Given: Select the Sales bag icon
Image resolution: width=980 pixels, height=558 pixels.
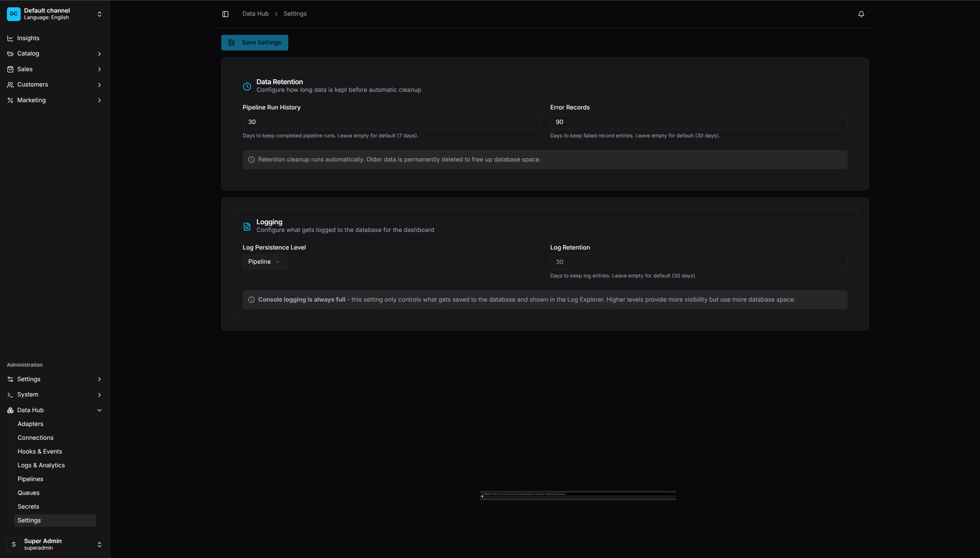Looking at the screenshot, I should click(x=10, y=69).
